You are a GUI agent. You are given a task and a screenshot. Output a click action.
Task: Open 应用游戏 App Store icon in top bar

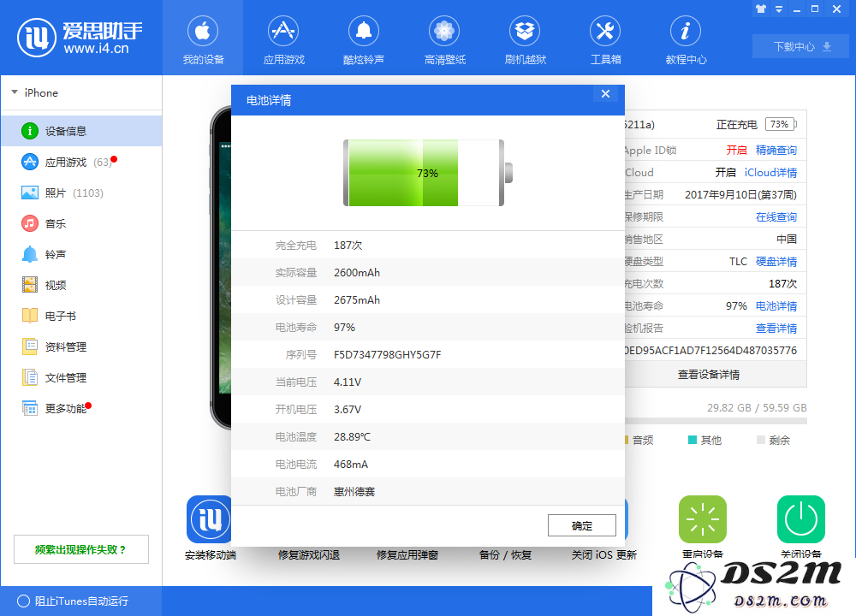283,31
